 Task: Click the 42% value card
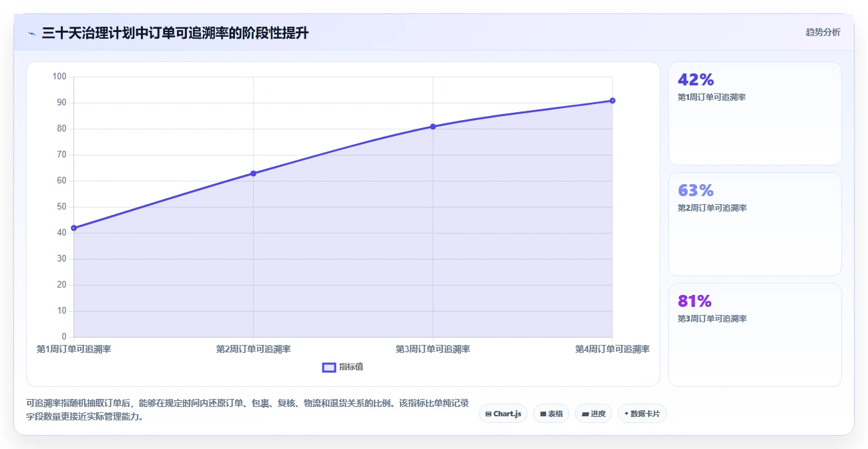(x=754, y=113)
